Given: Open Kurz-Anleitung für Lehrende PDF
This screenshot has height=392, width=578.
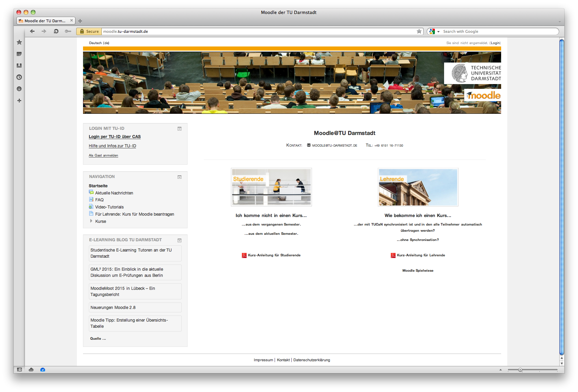Looking at the screenshot, I should [421, 255].
